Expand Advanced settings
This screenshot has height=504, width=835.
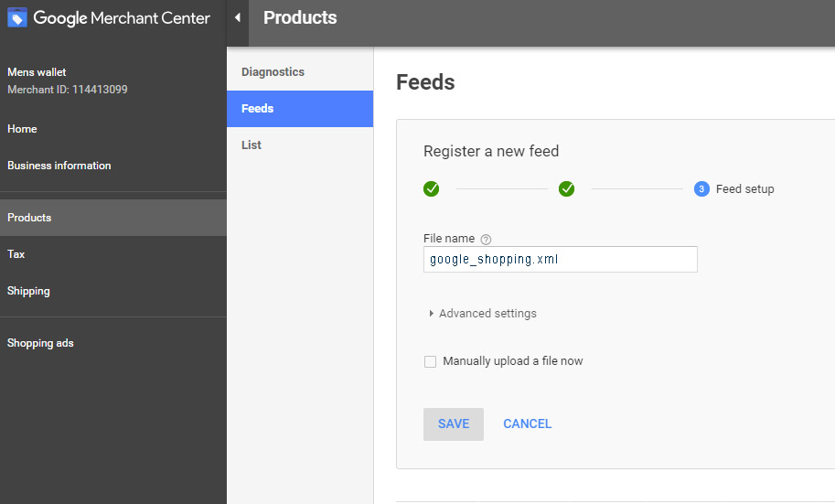(x=483, y=313)
